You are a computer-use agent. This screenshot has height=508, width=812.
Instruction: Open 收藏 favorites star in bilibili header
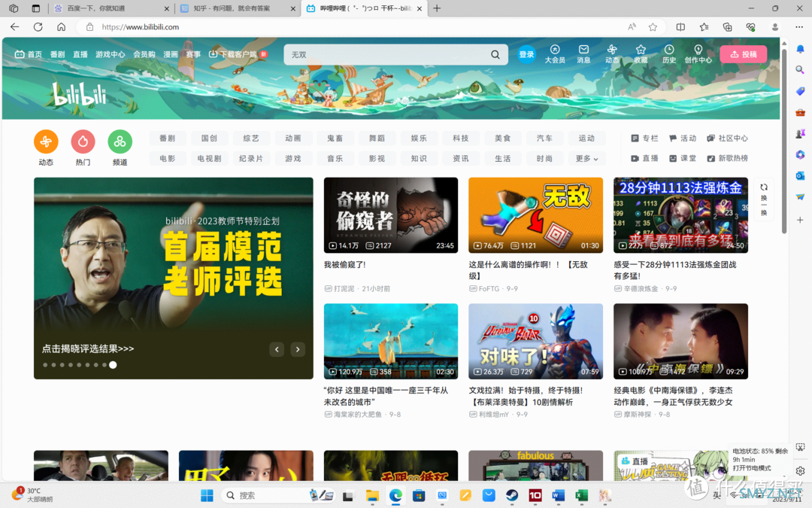(641, 54)
